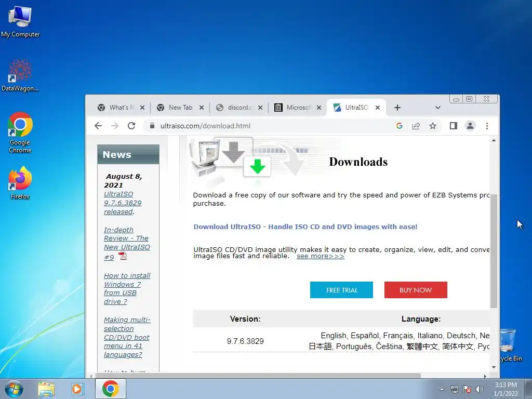Open a new tab with the plus button
The image size is (532, 399).
[x=397, y=108]
